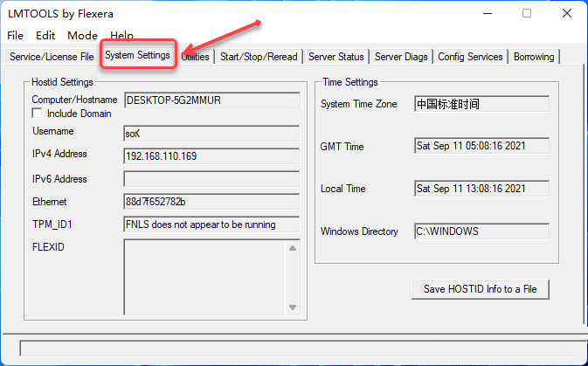The height and width of the screenshot is (366, 588).
Task: Maximize the LMTOOLS window
Action: [x=527, y=13]
